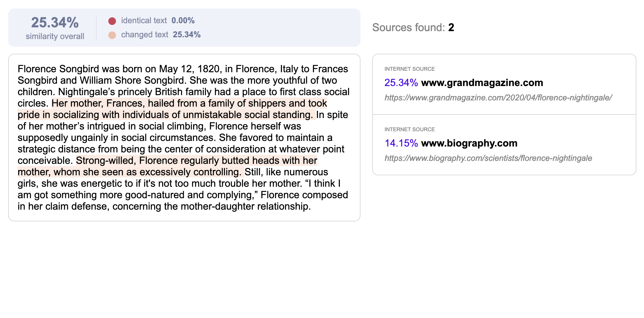This screenshot has height=318, width=644.
Task: Click the 25.34% source match percentage
Action: [401, 83]
